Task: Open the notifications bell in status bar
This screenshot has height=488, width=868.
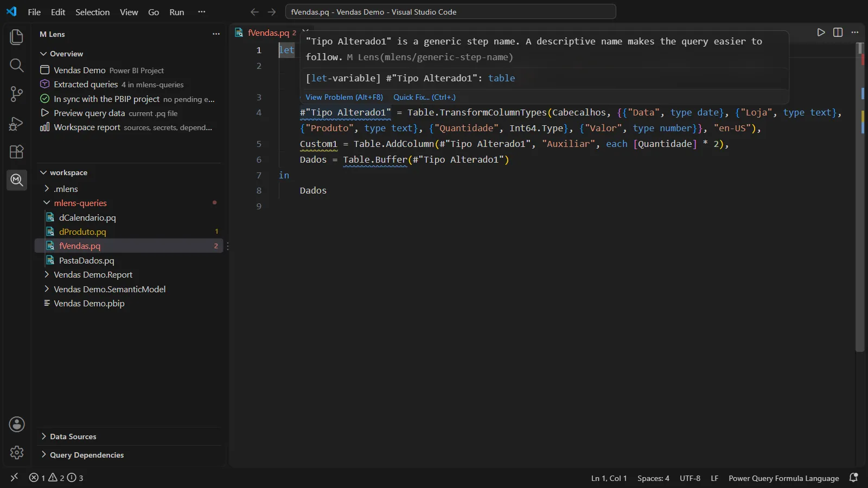Action: point(853,478)
